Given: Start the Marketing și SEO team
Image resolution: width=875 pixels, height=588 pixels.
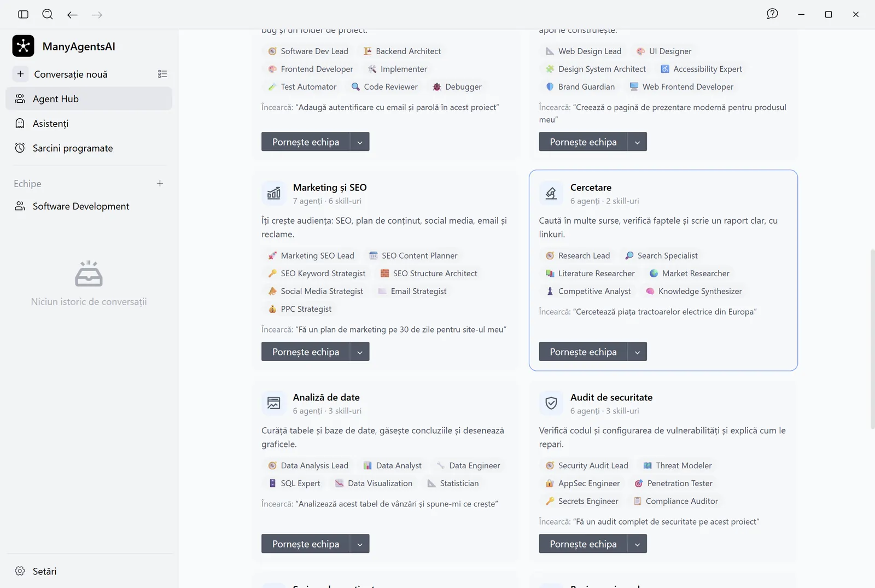Looking at the screenshot, I should [306, 352].
